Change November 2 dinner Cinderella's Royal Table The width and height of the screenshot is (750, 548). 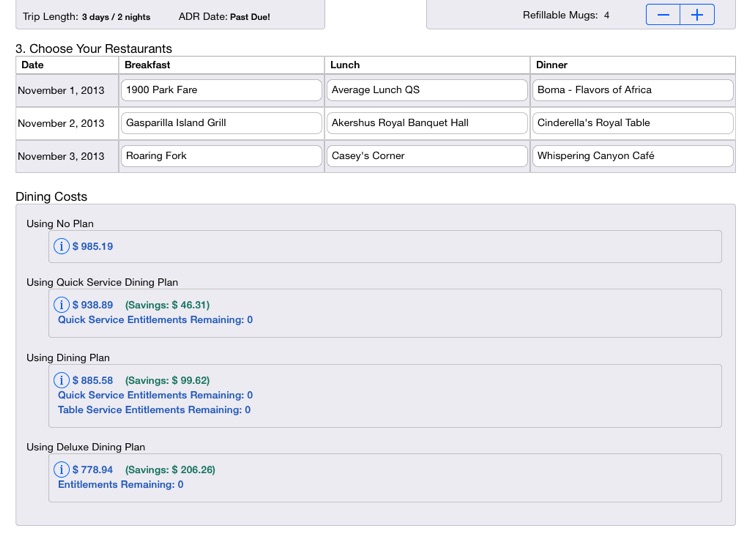tap(632, 123)
